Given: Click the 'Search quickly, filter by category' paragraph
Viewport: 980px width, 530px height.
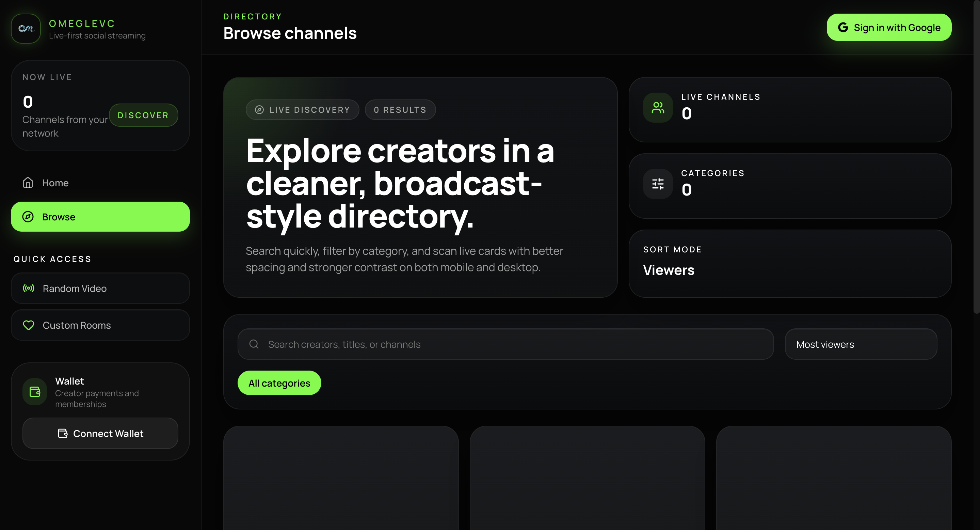Looking at the screenshot, I should pos(404,259).
